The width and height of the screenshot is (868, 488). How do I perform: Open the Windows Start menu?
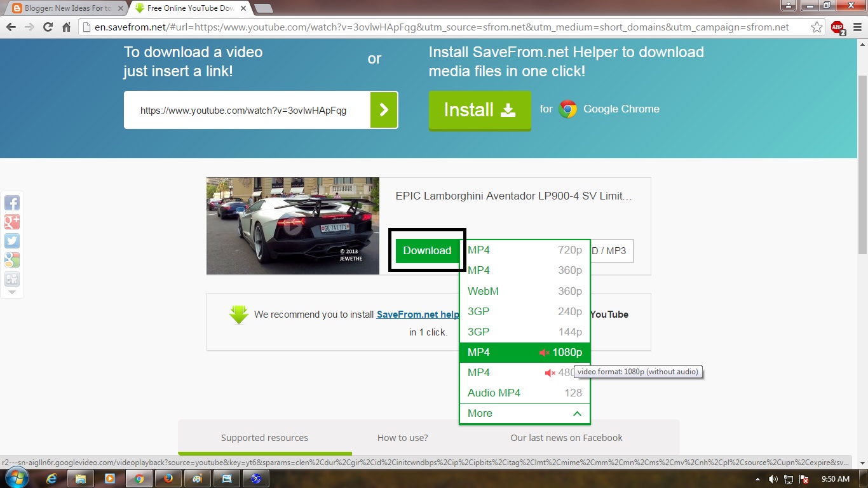(x=15, y=478)
